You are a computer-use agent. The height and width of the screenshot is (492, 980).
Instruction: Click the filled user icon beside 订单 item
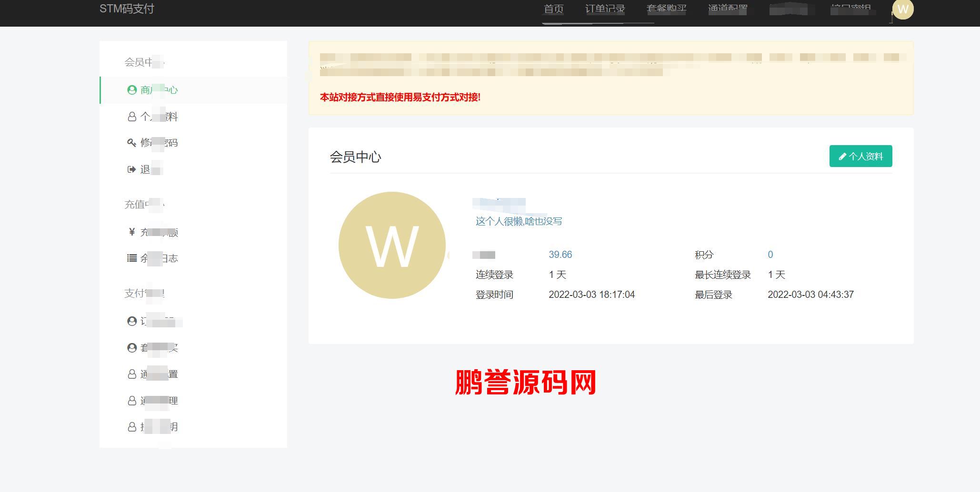[132, 321]
